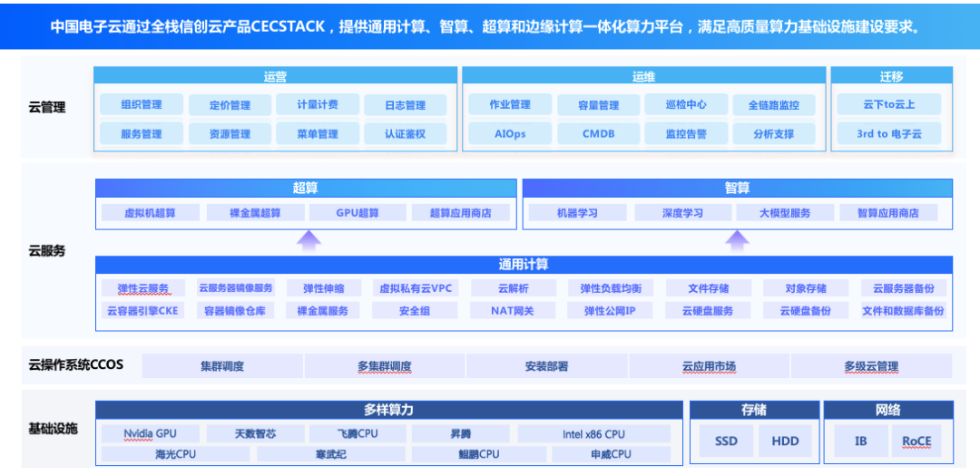
Task: Select the 弹性云服务 box
Action: [x=143, y=288]
